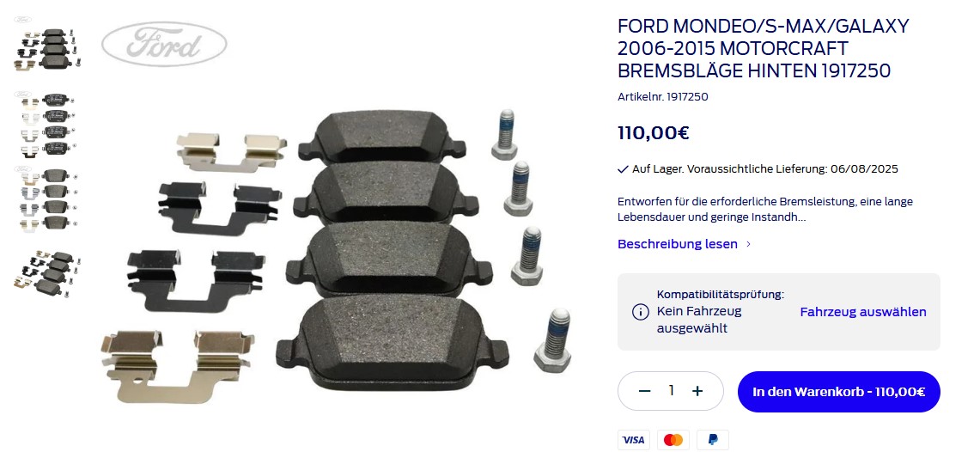Click the Visa payment icon
This screenshot has height=452, width=980.
pyautogui.click(x=634, y=440)
